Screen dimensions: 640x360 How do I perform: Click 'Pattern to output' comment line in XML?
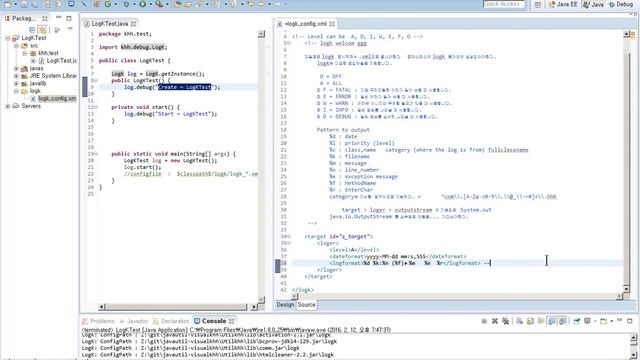coord(343,130)
